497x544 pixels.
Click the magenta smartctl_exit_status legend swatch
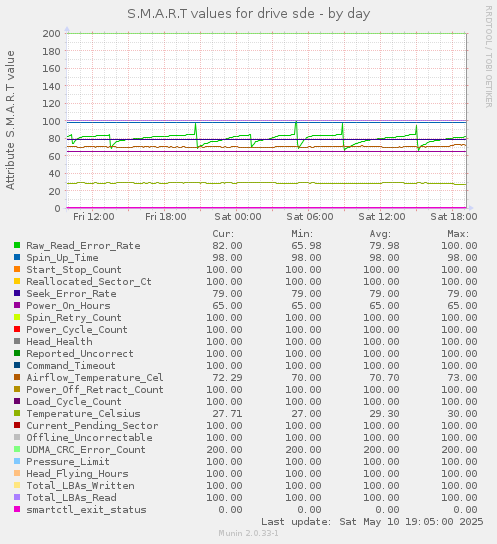pos(17,509)
